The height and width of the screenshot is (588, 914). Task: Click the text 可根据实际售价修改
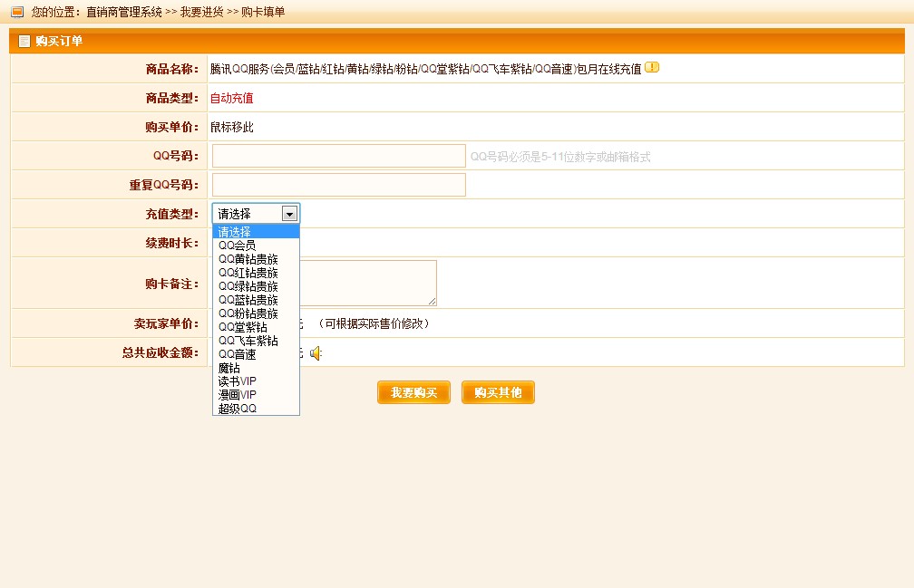pyautogui.click(x=374, y=323)
